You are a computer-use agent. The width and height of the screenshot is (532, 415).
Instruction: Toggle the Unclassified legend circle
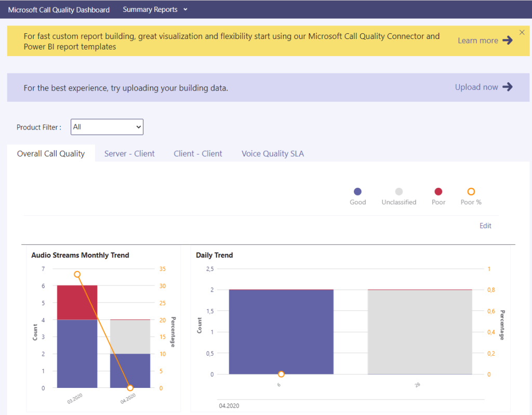click(399, 192)
